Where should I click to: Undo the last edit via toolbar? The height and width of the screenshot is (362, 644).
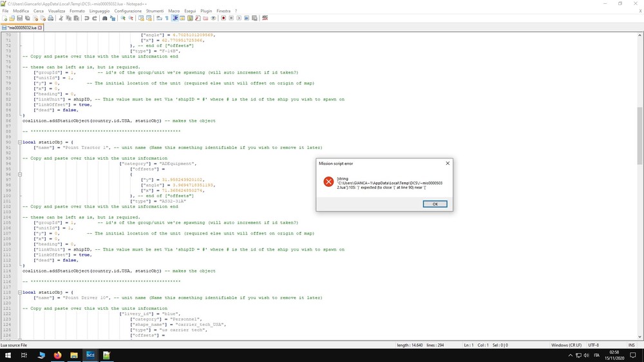[87, 18]
